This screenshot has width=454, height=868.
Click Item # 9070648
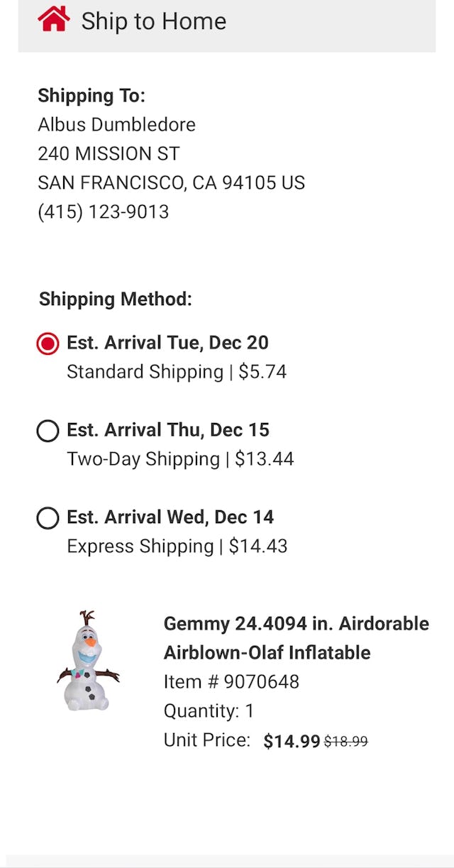click(x=232, y=681)
